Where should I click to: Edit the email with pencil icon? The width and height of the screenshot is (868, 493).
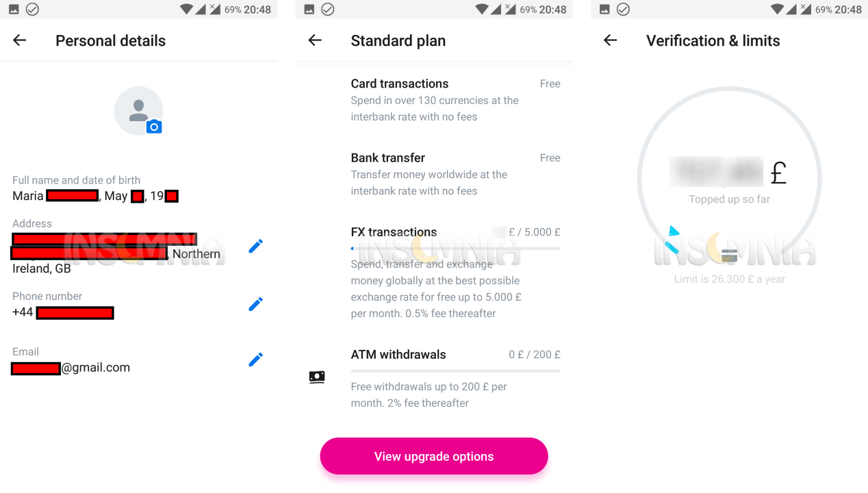255,359
